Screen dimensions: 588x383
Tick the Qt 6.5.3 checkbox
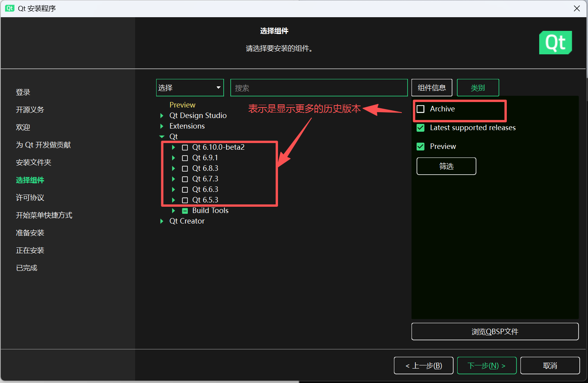click(x=185, y=200)
